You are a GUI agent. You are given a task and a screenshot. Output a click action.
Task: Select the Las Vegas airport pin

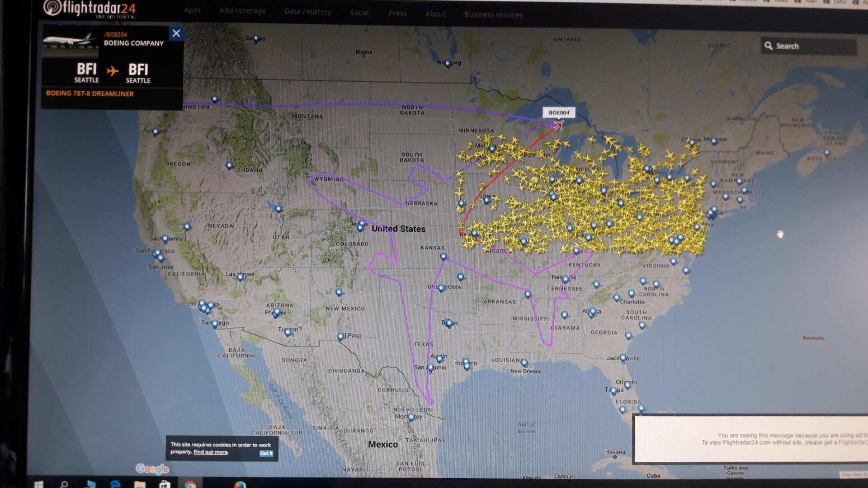[240, 277]
